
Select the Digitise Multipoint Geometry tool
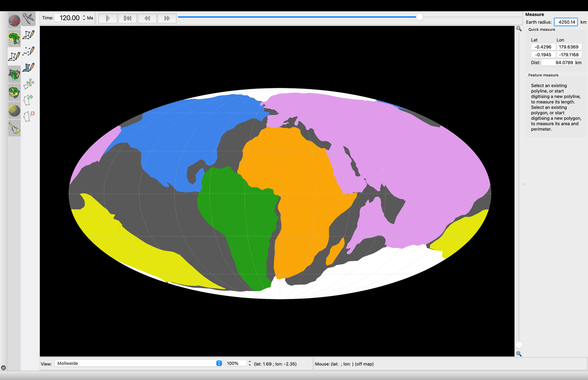point(28,51)
